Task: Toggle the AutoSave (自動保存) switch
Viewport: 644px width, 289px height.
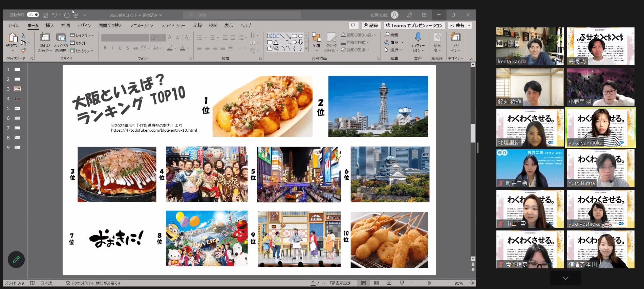Action: click(33, 15)
